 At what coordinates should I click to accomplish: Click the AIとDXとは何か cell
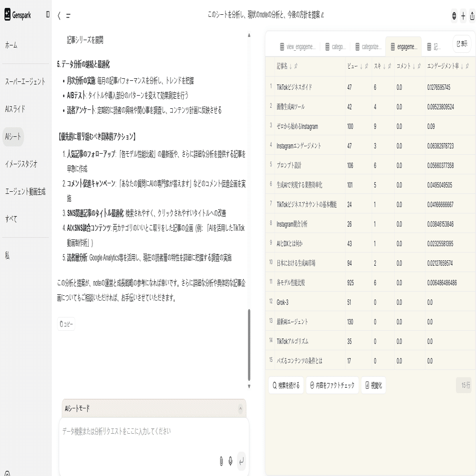(x=310, y=244)
